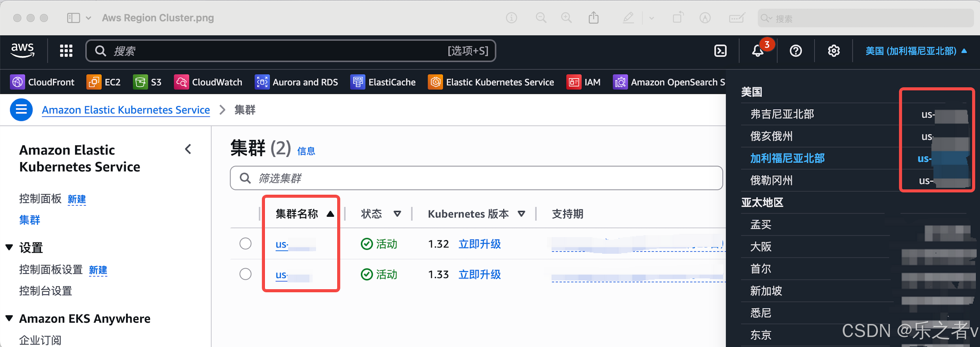Open the notifications bell

[x=757, y=51]
